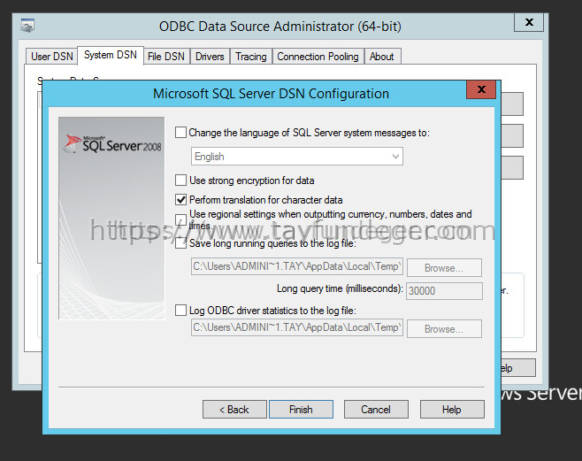The width and height of the screenshot is (582, 461).
Task: Uncheck Perform translation for character data
Action: tap(181, 200)
